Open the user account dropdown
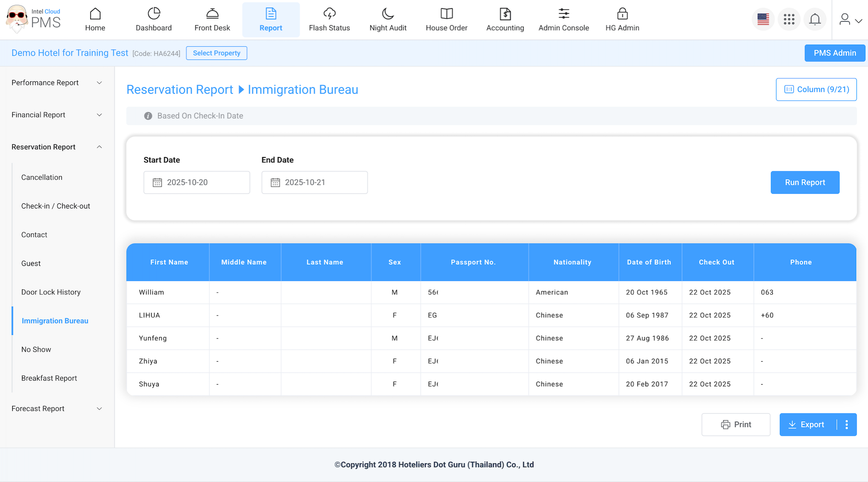Image resolution: width=868 pixels, height=482 pixels. pyautogui.click(x=850, y=20)
